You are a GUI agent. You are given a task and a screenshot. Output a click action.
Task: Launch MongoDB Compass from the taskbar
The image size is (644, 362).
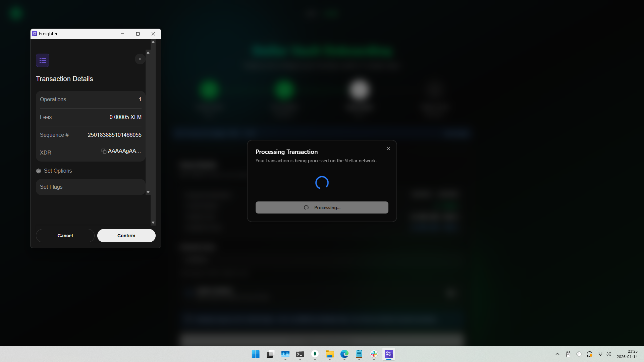coord(315,354)
